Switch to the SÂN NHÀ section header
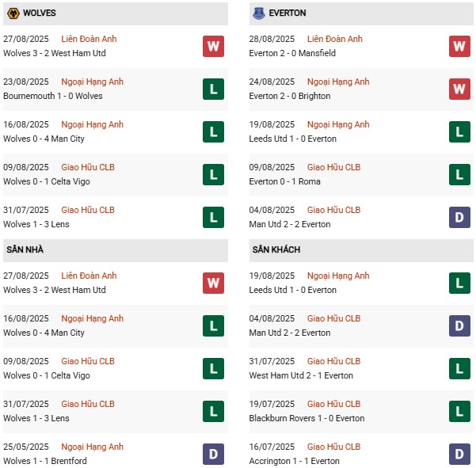 coord(25,249)
